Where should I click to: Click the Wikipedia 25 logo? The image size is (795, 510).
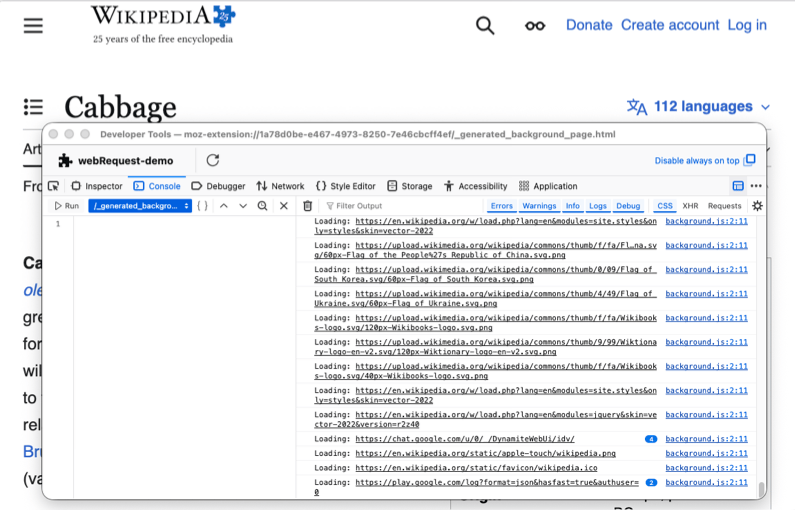point(163,24)
